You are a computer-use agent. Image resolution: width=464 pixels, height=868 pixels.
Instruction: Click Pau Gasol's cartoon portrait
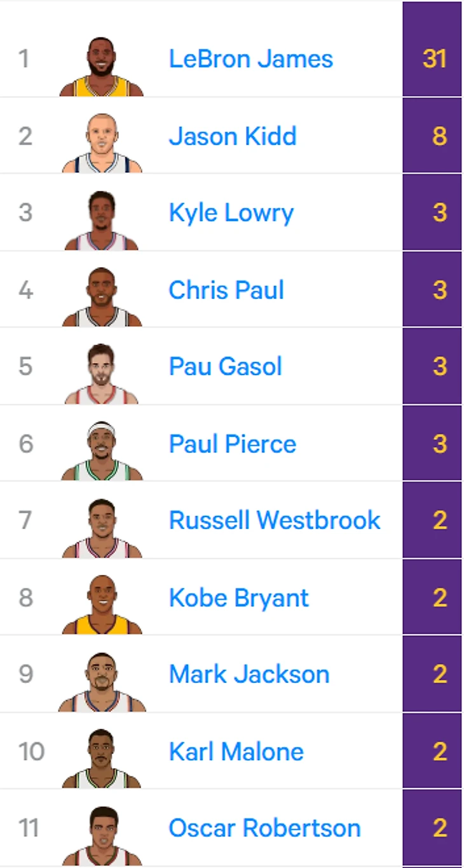coord(102,374)
